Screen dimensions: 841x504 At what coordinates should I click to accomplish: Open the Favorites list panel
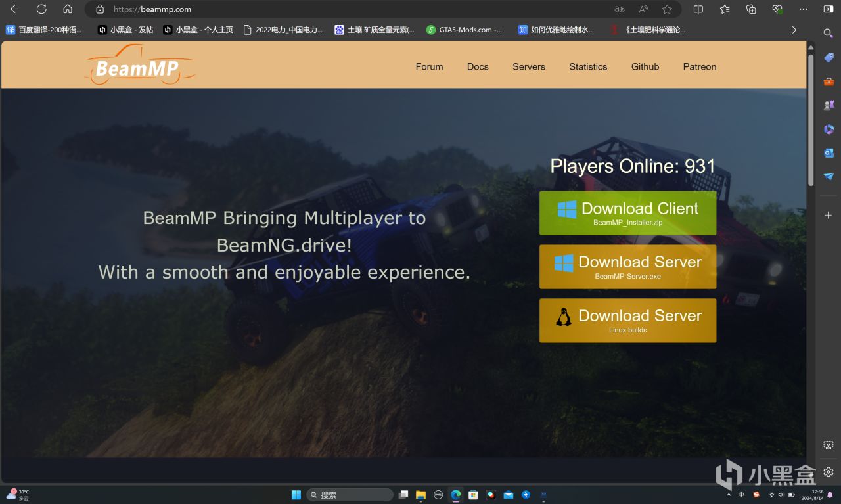coord(725,9)
